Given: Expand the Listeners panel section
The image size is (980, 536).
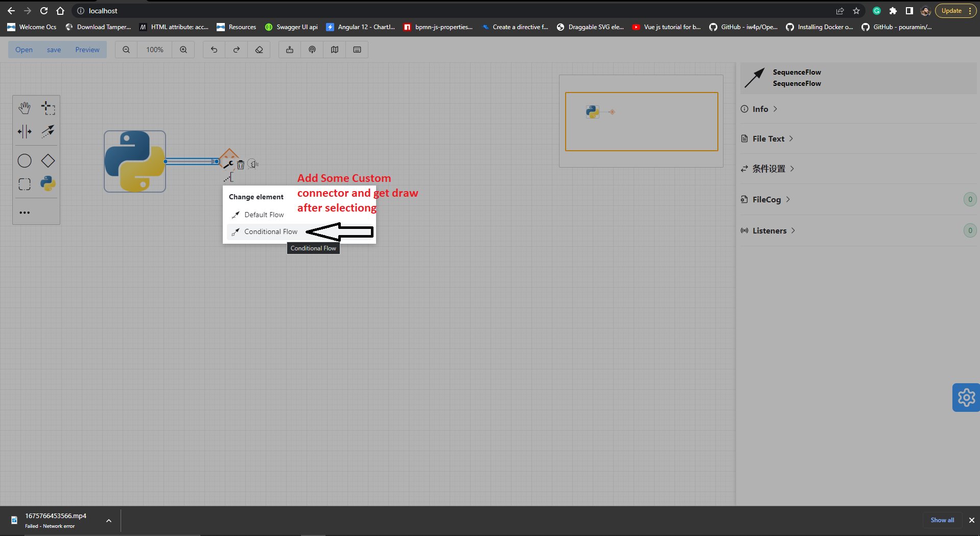Looking at the screenshot, I should pyautogui.click(x=768, y=230).
